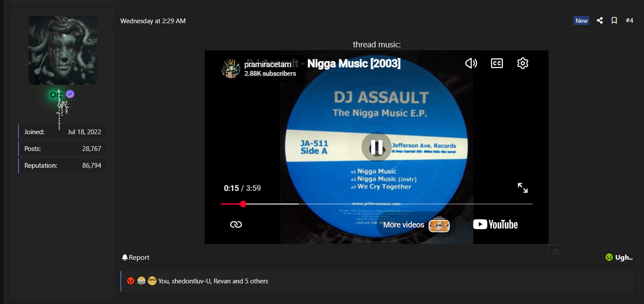The height and width of the screenshot is (304, 644).
Task: Open the video on YouTube via its logo
Action: pos(495,224)
